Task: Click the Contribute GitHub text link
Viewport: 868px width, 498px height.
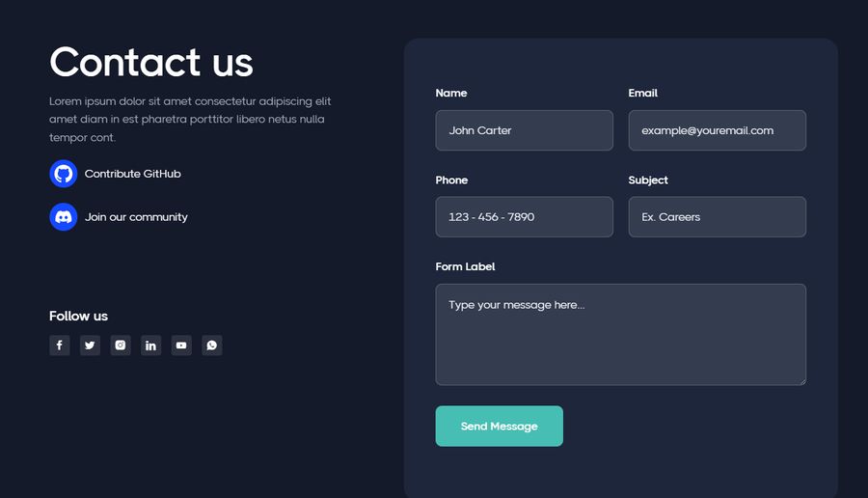Action: point(133,174)
